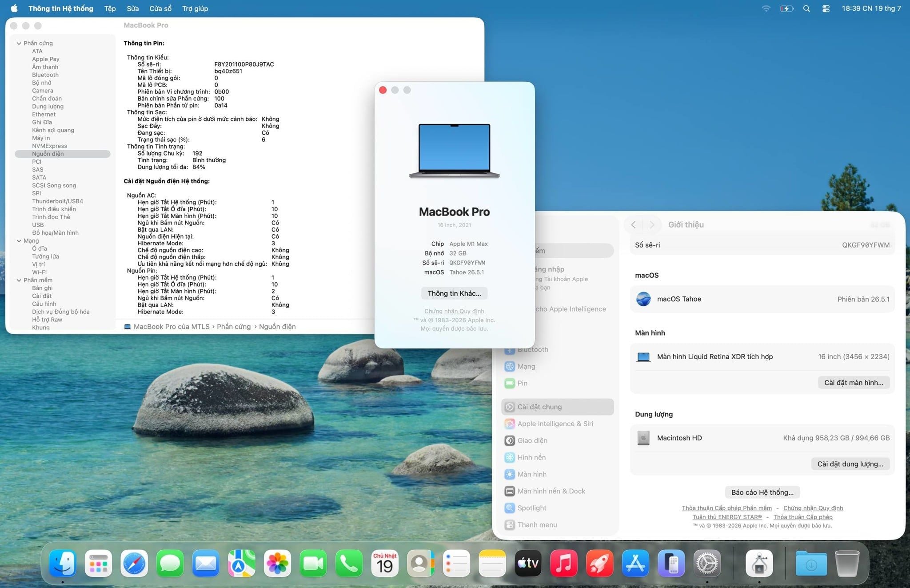Open Màn hình nền & Dock settings

point(558,491)
